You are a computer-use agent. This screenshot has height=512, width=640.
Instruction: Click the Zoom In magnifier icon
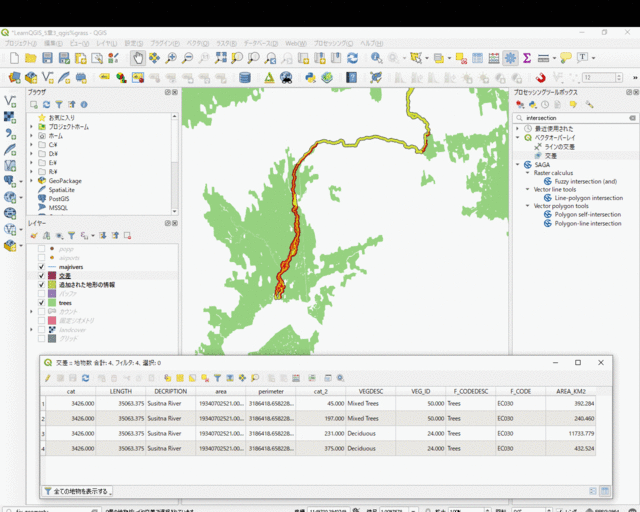[171, 58]
